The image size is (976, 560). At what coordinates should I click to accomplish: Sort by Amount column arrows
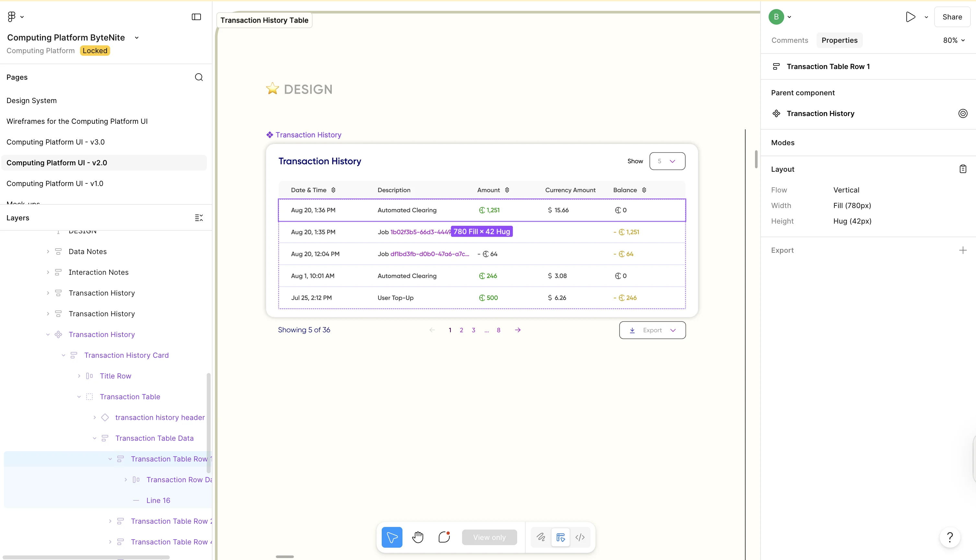pos(507,190)
